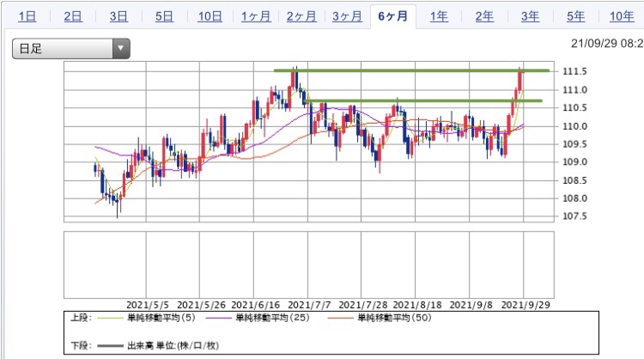Switch to the 2ヶ月 range tab
Screen dimensions: 644x359
point(301,17)
